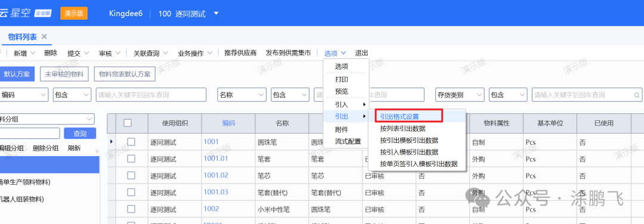Open organization switcher arrow next to 逐同测试
Screen dimensions: 644x224
click(216, 14)
